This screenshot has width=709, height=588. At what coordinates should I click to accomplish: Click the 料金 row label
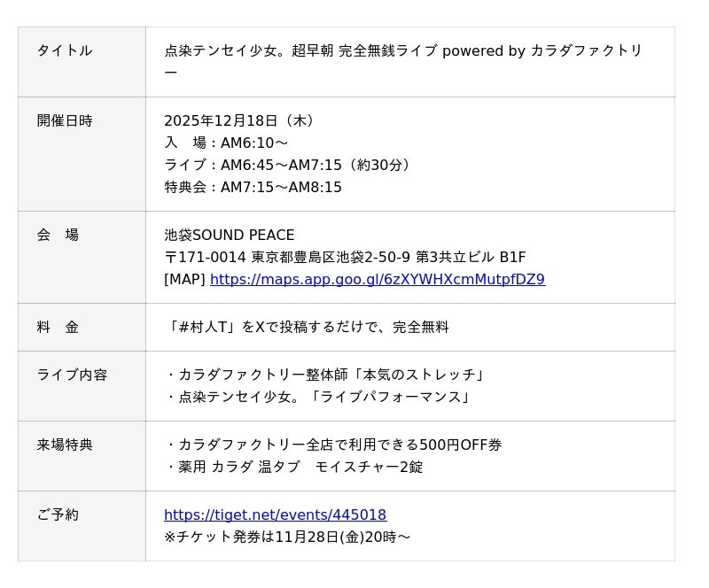tap(58, 327)
